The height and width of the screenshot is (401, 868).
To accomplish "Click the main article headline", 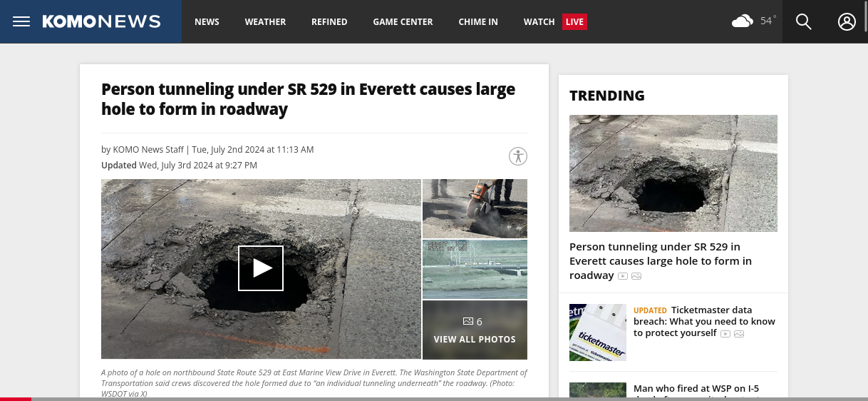I will (x=308, y=99).
